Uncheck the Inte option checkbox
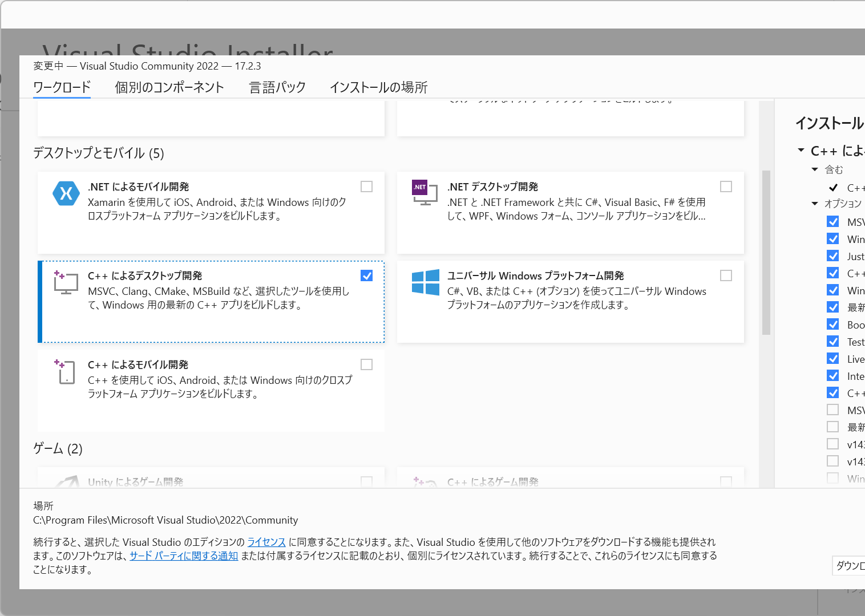This screenshot has width=865, height=616. tap(833, 376)
